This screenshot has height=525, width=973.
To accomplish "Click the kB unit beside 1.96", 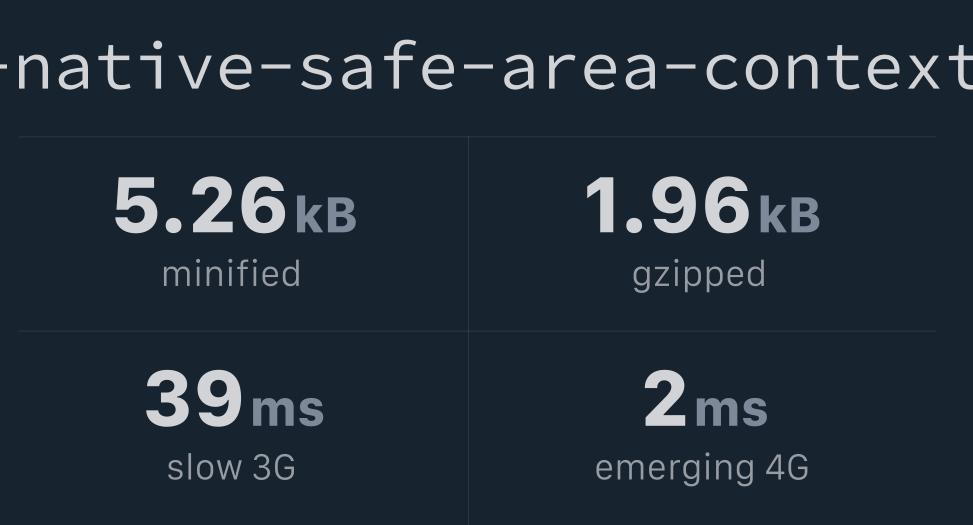I will pos(789,214).
